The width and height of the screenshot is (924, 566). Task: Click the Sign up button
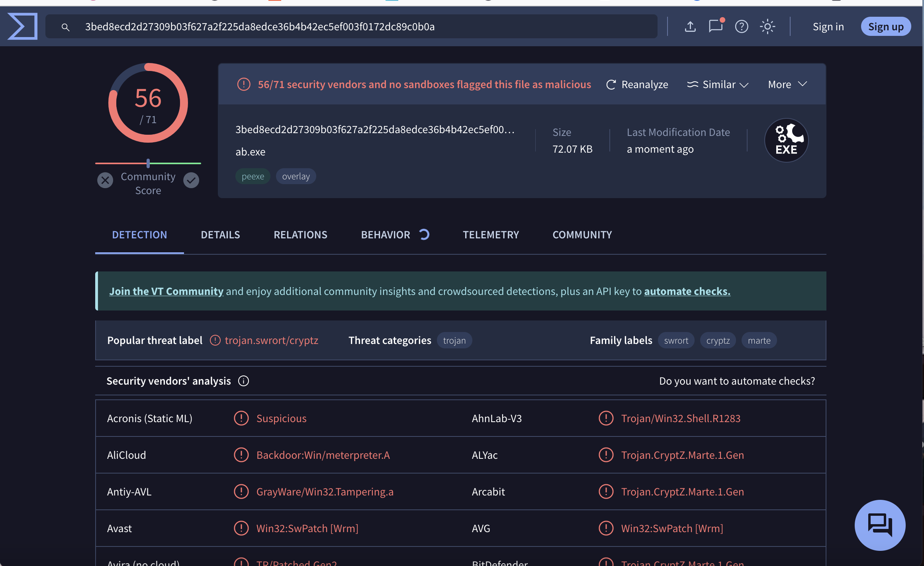click(885, 27)
